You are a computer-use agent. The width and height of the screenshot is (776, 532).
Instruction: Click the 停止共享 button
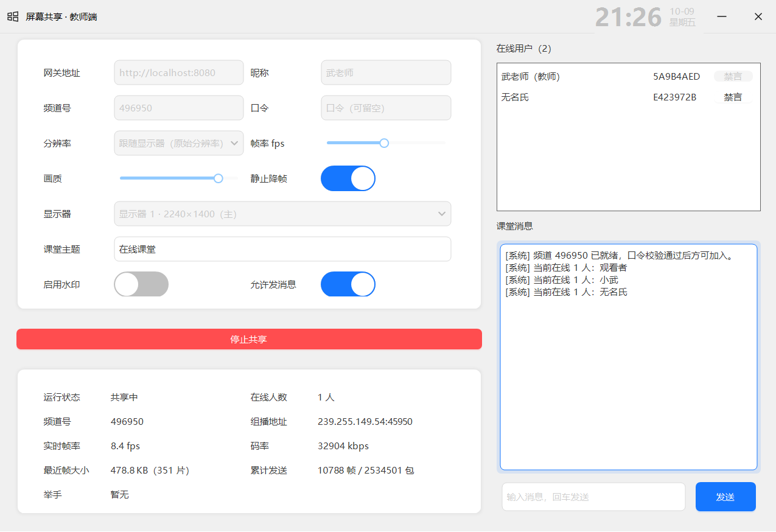[249, 339]
